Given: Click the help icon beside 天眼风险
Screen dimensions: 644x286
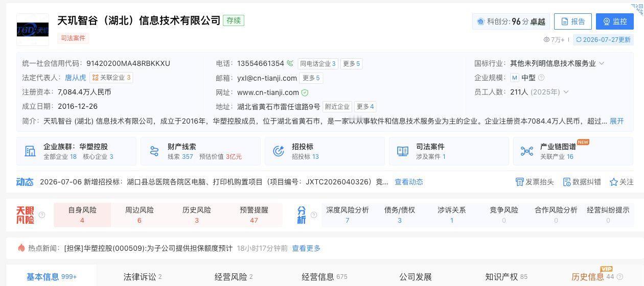Looking at the screenshot, I should coord(42,215).
